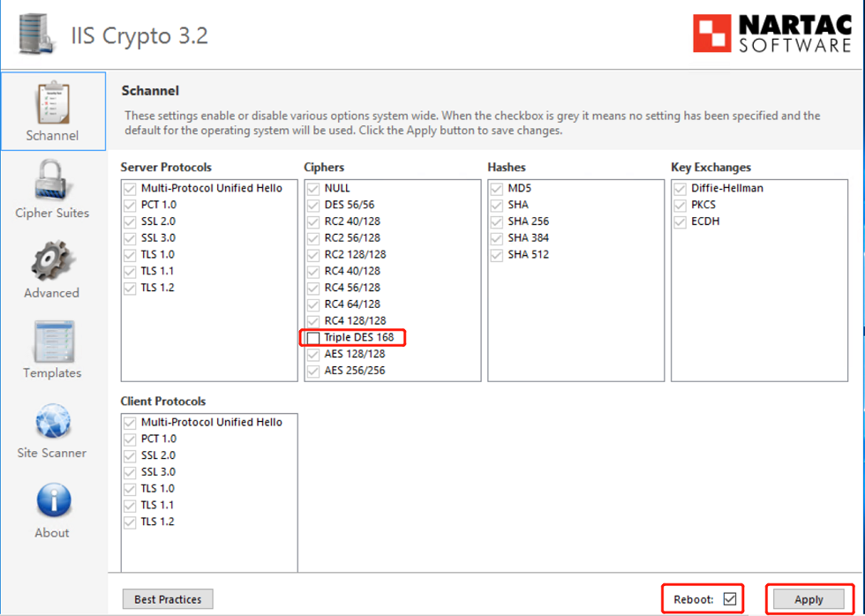Switch to the Advanced tab label

52,293
